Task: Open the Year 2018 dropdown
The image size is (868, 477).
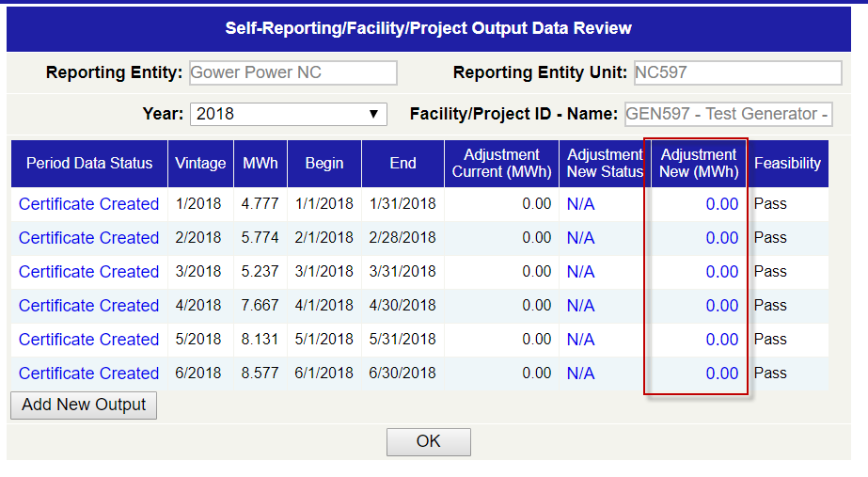Action: (x=288, y=114)
